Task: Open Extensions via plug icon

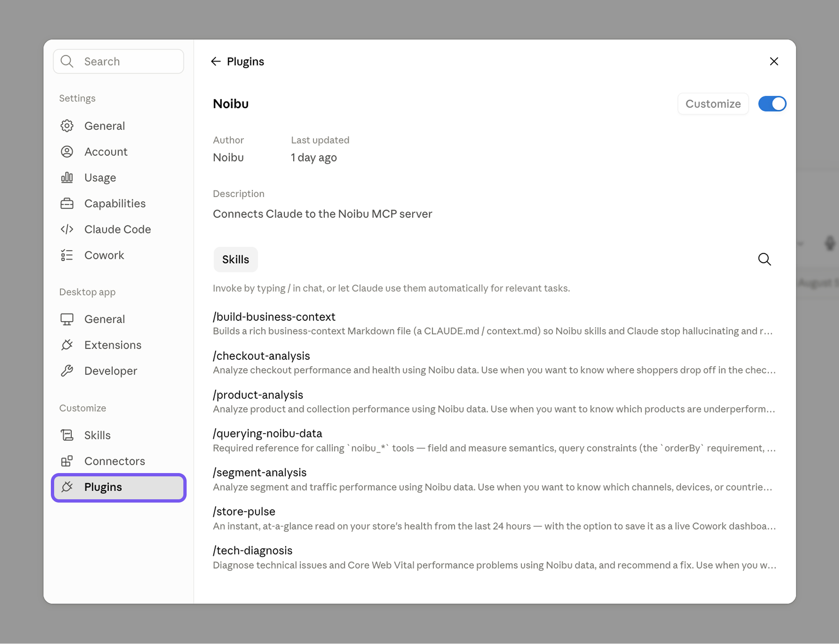Action: 67,345
